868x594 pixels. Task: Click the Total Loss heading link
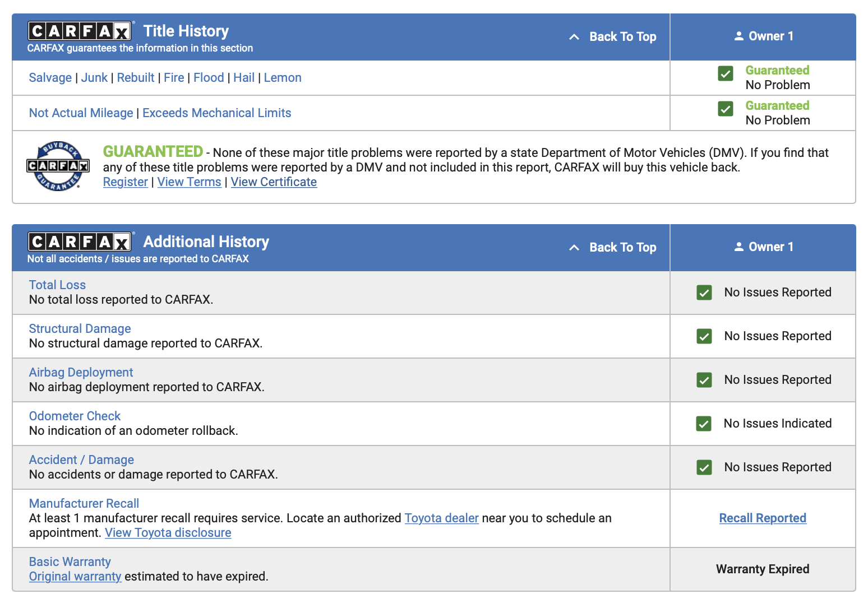[x=57, y=285]
